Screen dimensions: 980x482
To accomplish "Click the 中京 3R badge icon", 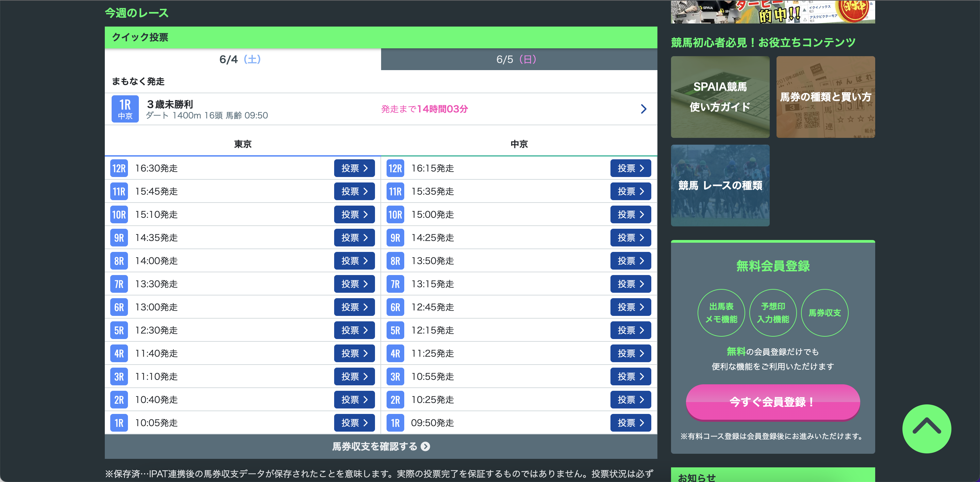I will 395,376.
